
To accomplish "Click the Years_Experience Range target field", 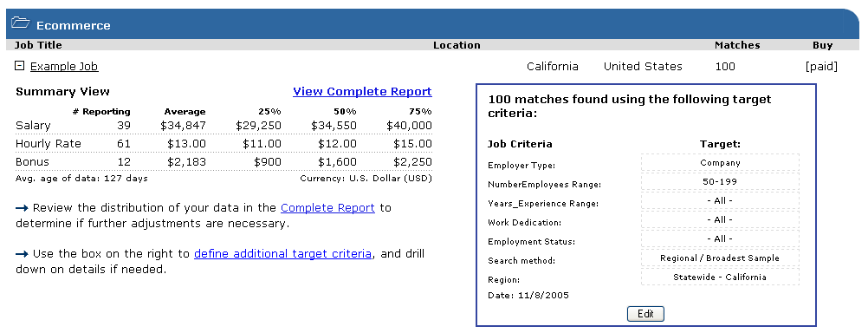I will click(x=720, y=200).
